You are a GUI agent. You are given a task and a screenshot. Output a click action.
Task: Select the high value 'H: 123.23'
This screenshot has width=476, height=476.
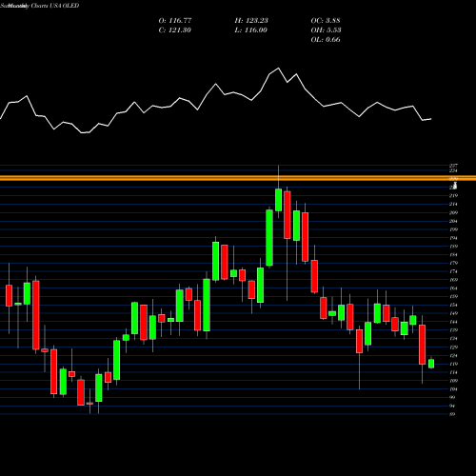(251, 21)
